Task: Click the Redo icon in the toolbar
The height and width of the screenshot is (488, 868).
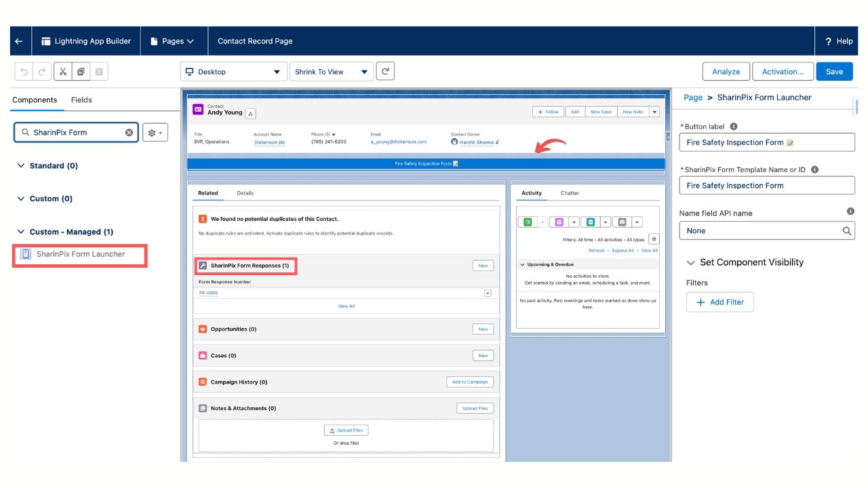Action: pyautogui.click(x=42, y=72)
